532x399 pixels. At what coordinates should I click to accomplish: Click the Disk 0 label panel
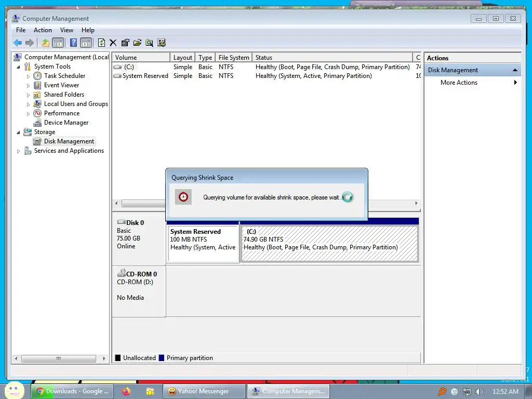[139, 239]
